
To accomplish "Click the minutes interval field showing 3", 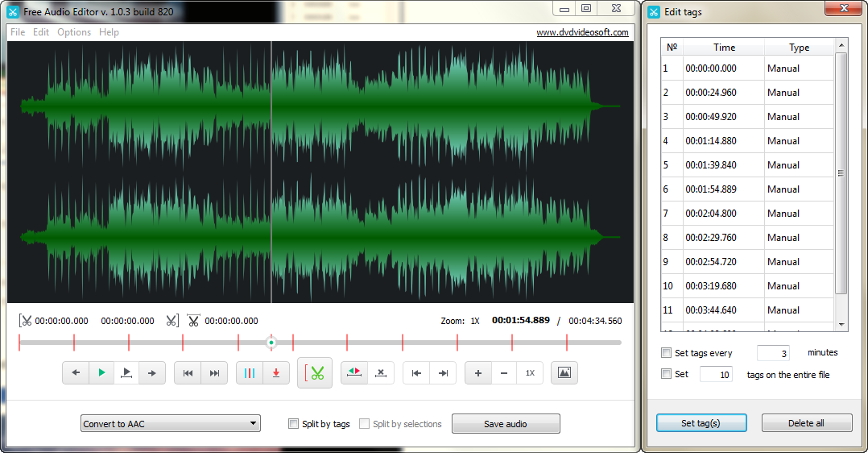I will [773, 353].
